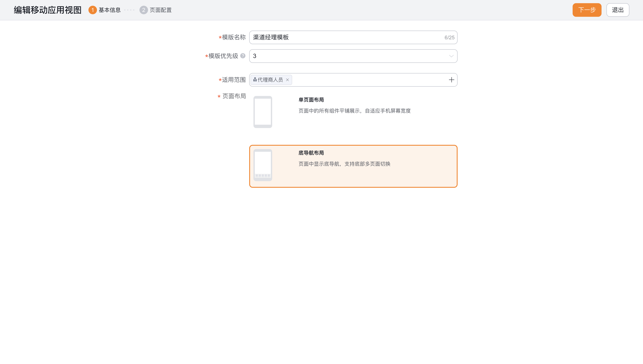The width and height of the screenshot is (643, 364).
Task: Click the 下一步 next step button
Action: coord(587,10)
